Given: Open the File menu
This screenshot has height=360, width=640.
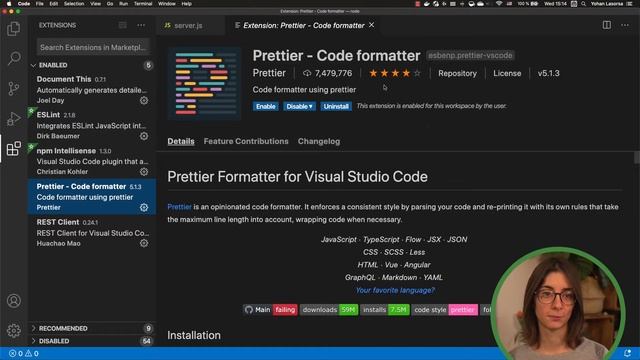Looking at the screenshot, I should (40, 4).
